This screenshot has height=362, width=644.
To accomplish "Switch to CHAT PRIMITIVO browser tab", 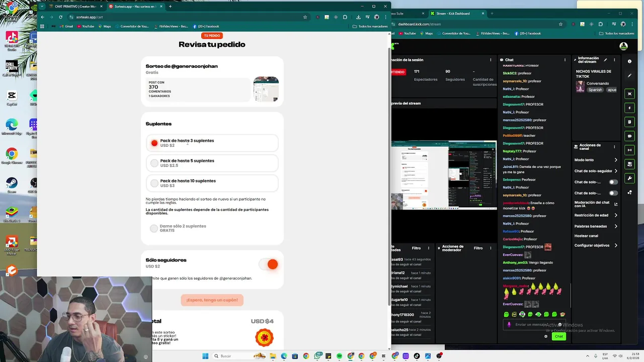I will [75, 7].
